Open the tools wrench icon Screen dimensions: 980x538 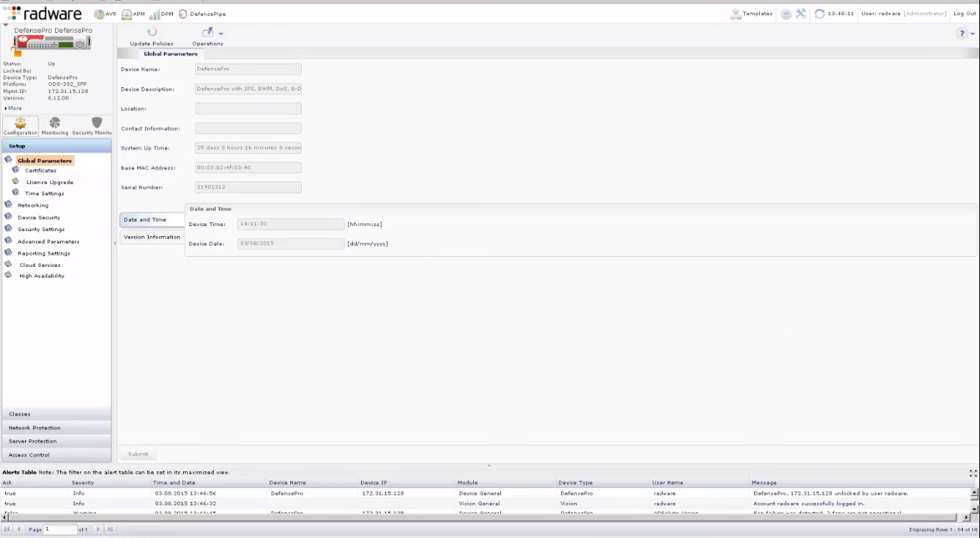801,14
